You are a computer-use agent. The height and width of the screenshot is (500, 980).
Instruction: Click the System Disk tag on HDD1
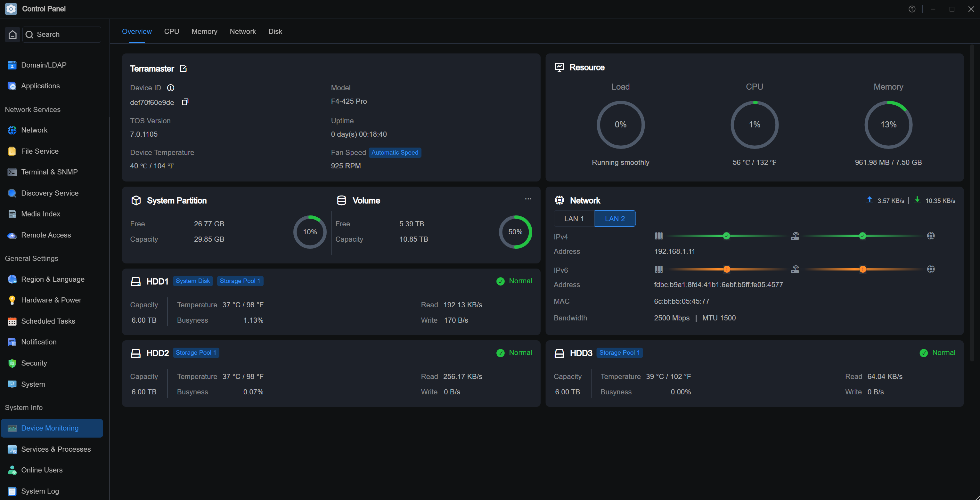[x=192, y=281]
